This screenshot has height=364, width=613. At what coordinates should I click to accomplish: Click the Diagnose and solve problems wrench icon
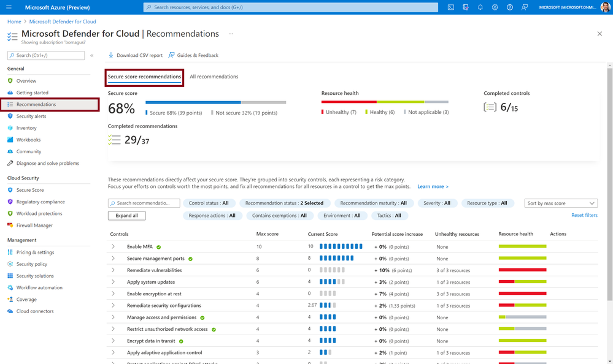coord(10,163)
